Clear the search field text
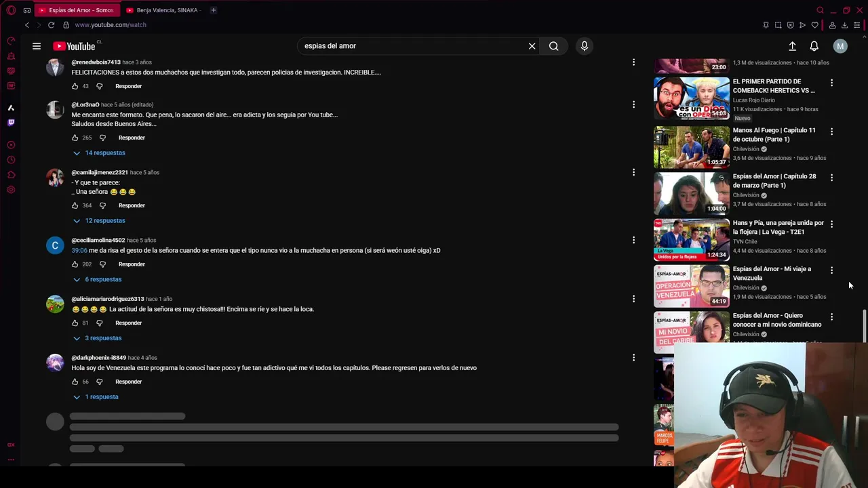Screen dimensions: 868x488 pos(532,46)
